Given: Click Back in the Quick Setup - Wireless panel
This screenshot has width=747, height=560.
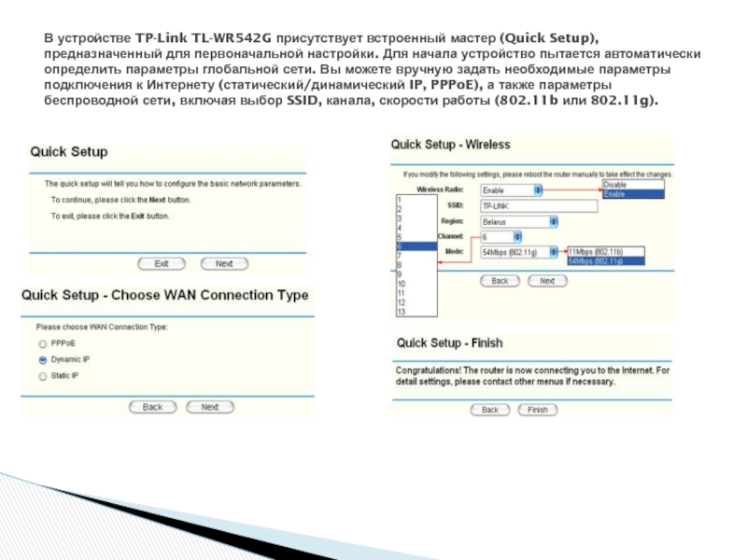Looking at the screenshot, I should click(500, 281).
